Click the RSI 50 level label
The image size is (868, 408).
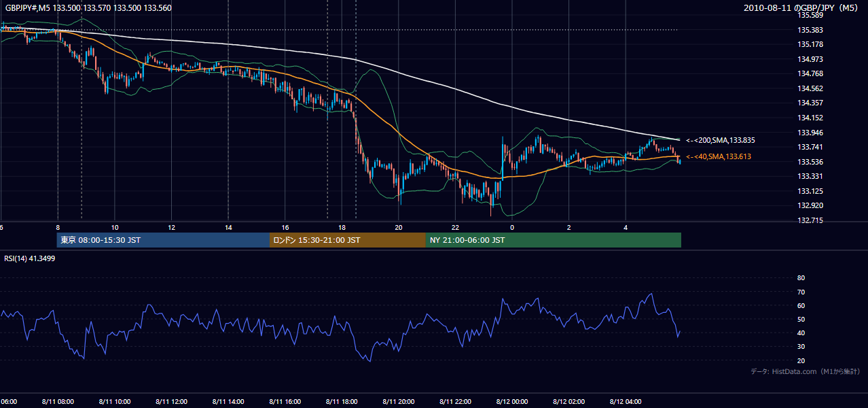801,319
